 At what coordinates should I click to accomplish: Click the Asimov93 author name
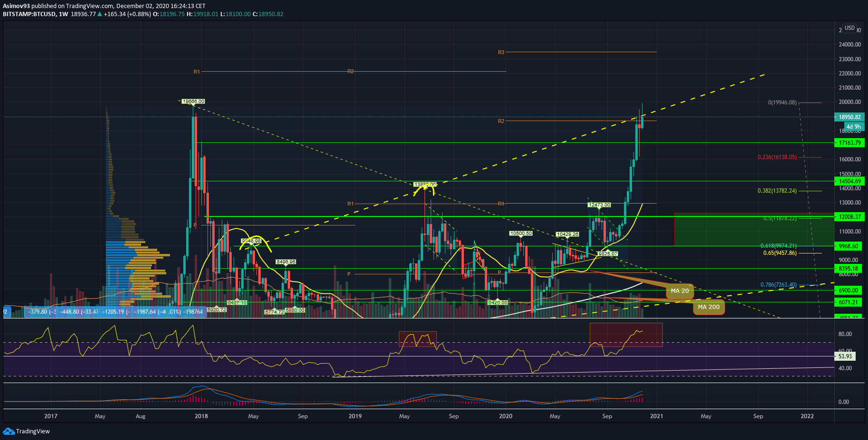[x=16, y=6]
